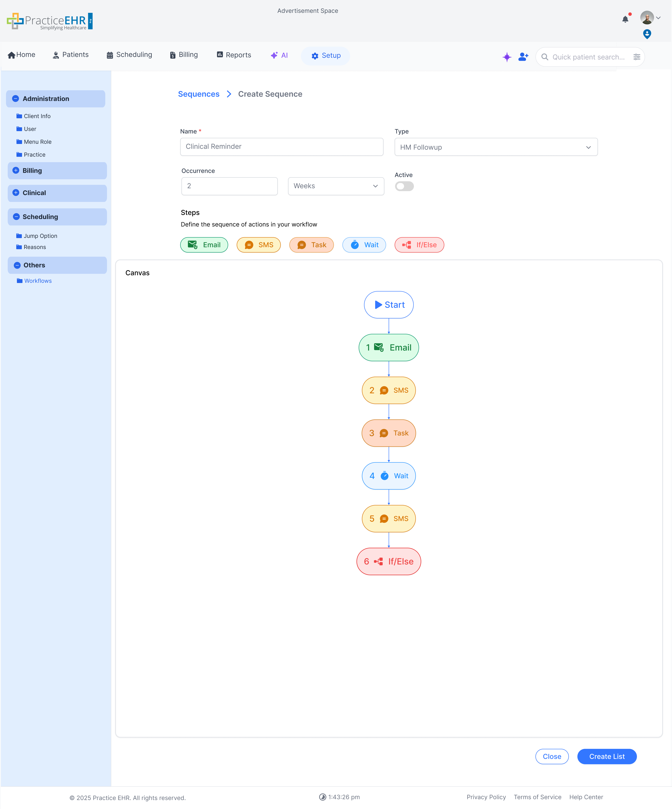Expand the Clinical sidebar section
672x809 pixels.
(x=16, y=193)
